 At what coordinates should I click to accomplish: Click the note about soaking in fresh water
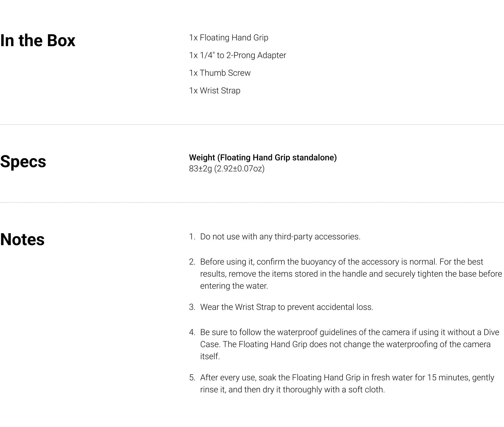point(347,383)
